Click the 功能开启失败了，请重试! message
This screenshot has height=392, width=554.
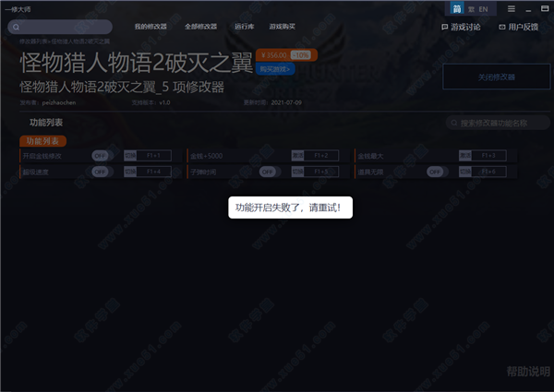290,208
